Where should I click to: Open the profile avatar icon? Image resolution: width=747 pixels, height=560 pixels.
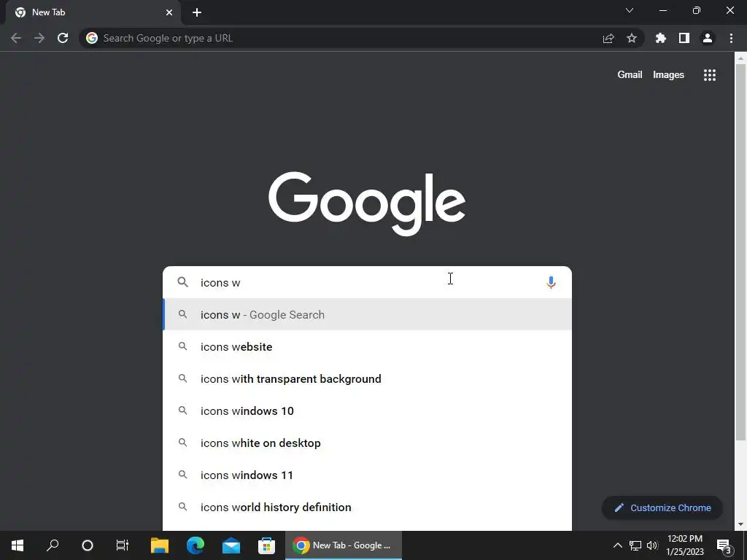point(708,38)
